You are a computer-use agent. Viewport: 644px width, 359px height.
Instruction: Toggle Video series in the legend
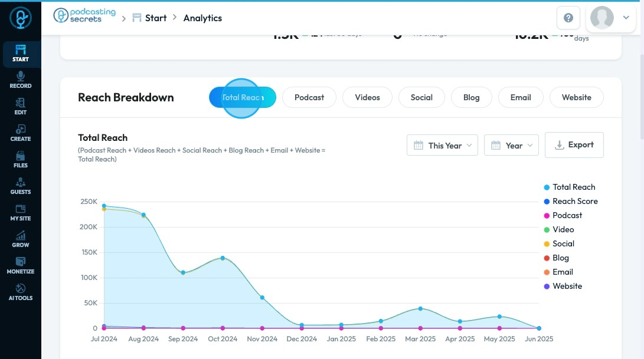click(x=558, y=230)
